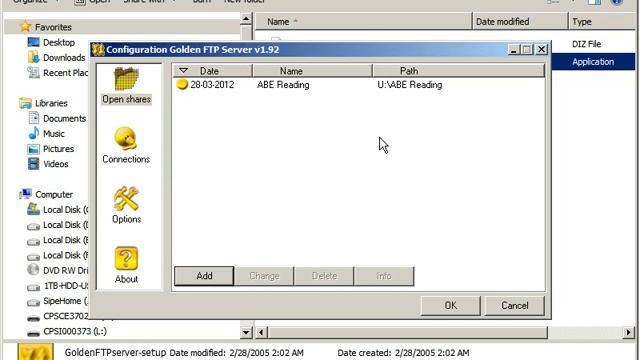Click the Explorer horizontal scrollbar thumb
Screen dimensions: 640x360
click(407, 332)
